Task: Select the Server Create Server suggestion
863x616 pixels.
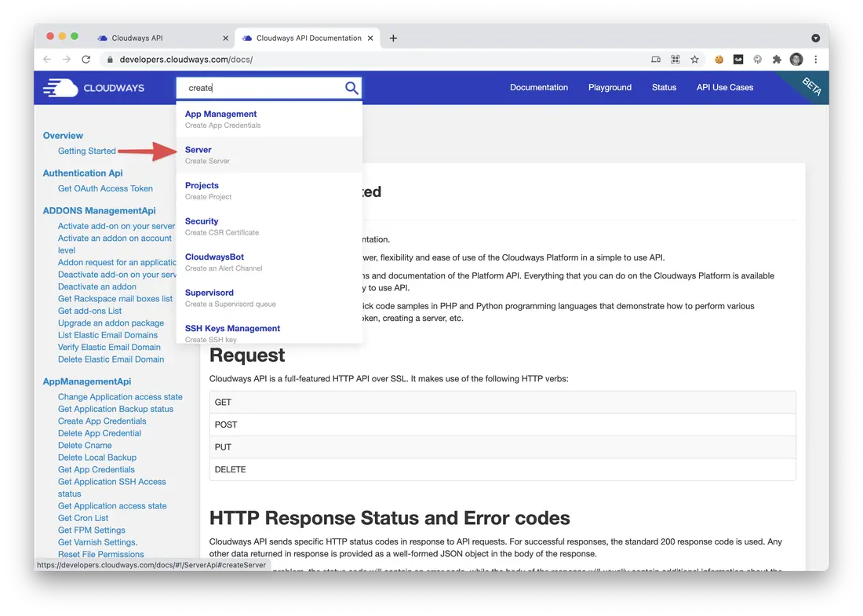Action: tap(269, 155)
